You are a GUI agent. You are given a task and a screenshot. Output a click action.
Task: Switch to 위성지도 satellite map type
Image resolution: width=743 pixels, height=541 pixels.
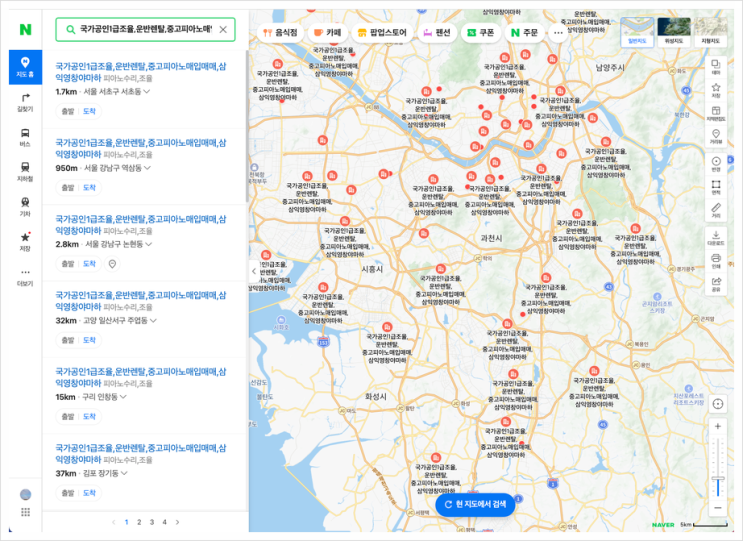point(674,32)
